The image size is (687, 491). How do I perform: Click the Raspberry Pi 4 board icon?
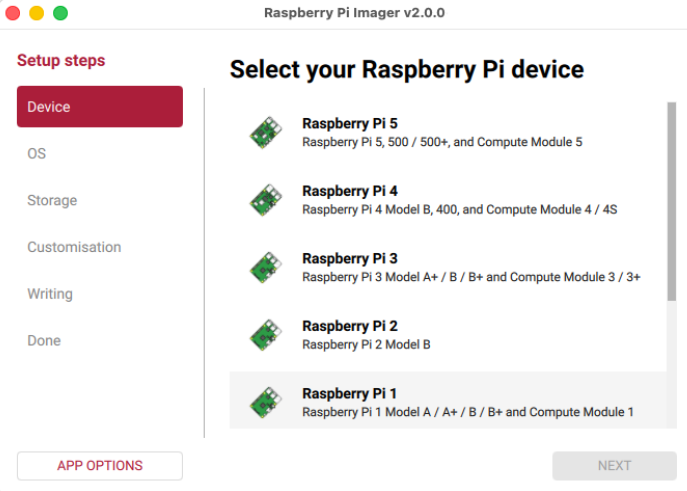pyautogui.click(x=266, y=200)
